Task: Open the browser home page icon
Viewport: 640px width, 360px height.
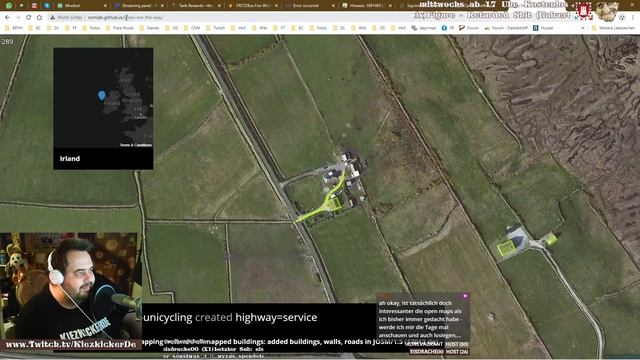Action: pos(39,18)
